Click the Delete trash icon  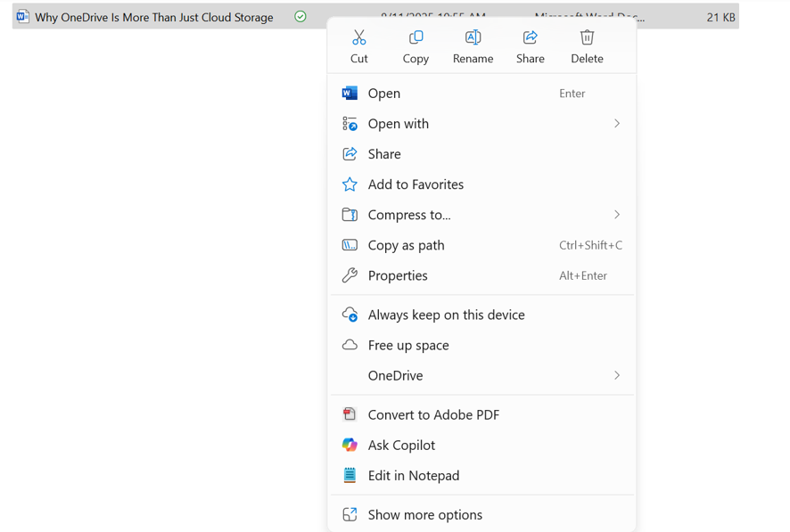tap(587, 37)
